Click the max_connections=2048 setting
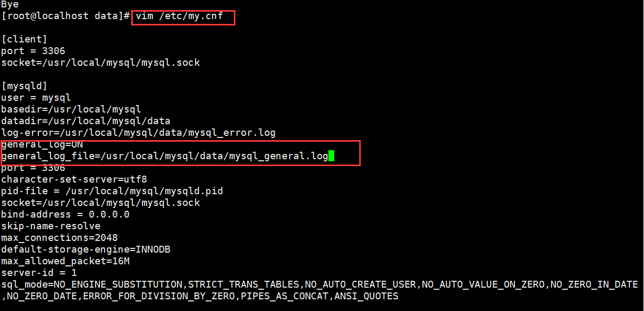 (60, 238)
